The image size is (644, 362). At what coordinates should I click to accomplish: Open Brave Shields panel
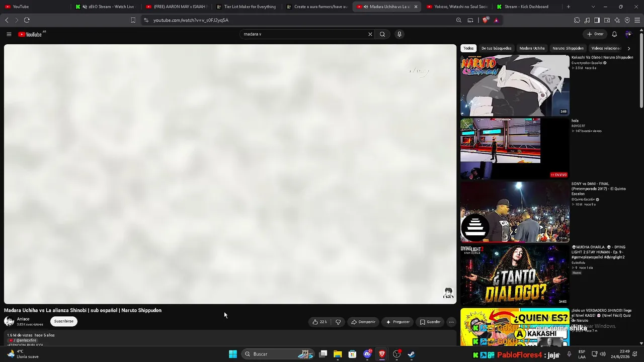click(x=486, y=20)
